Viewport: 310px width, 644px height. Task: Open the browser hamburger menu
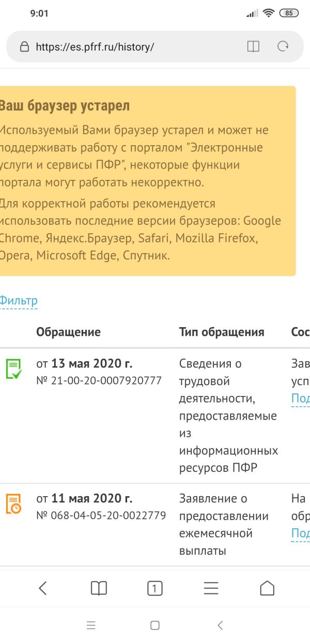[x=211, y=588]
